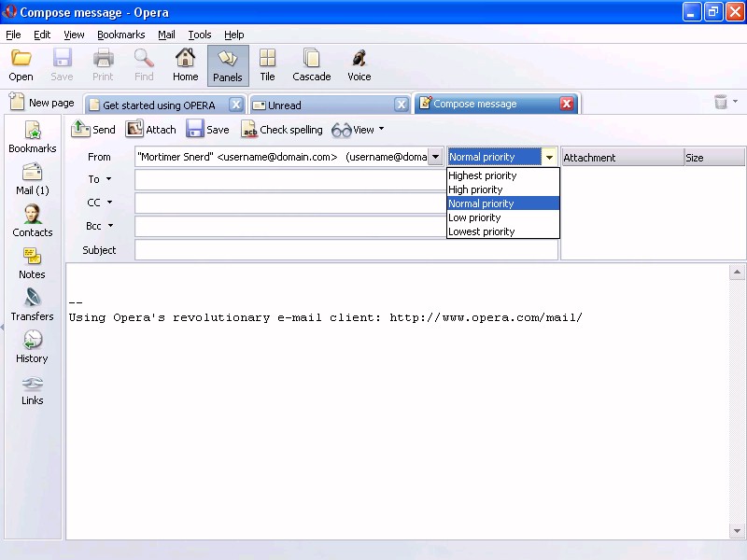Open the closed tabs trash icon
Screen dimensions: 747x560
tap(721, 102)
